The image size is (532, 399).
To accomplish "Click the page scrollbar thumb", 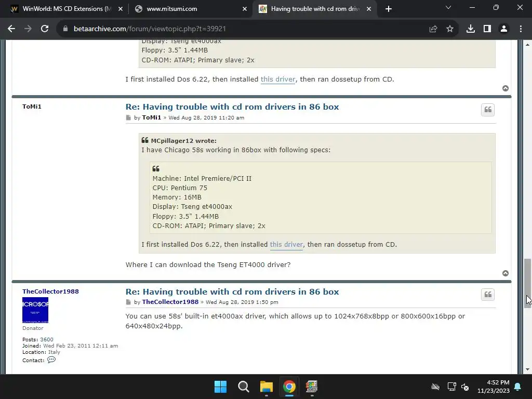I will [x=527, y=283].
